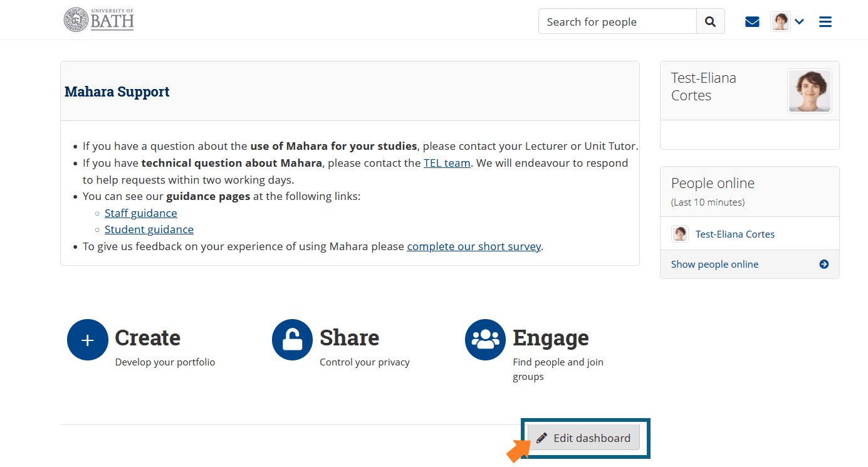
Task: Open the complete our short survey link
Action: [x=474, y=246]
